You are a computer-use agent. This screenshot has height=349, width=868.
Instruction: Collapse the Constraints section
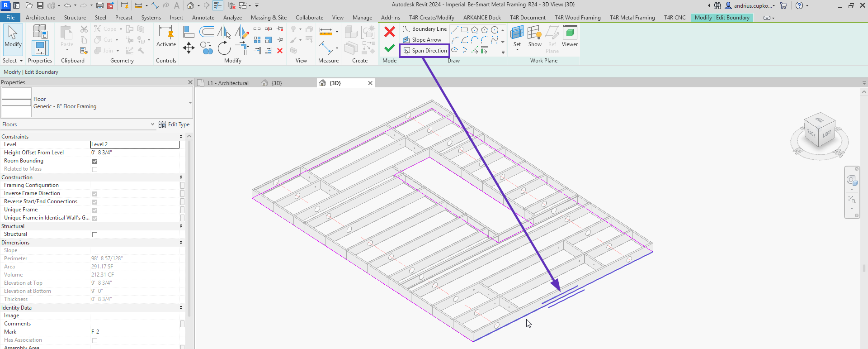click(x=181, y=137)
